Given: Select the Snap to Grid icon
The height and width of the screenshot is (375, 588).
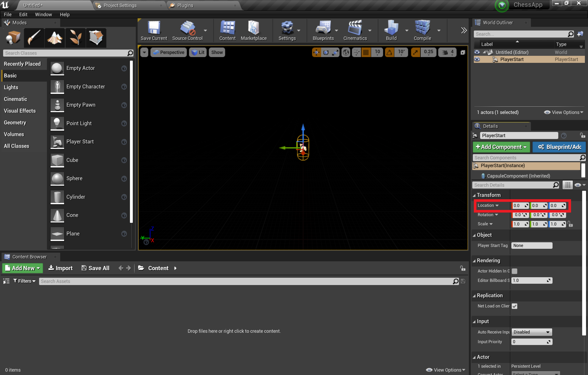Looking at the screenshot, I should [366, 52].
